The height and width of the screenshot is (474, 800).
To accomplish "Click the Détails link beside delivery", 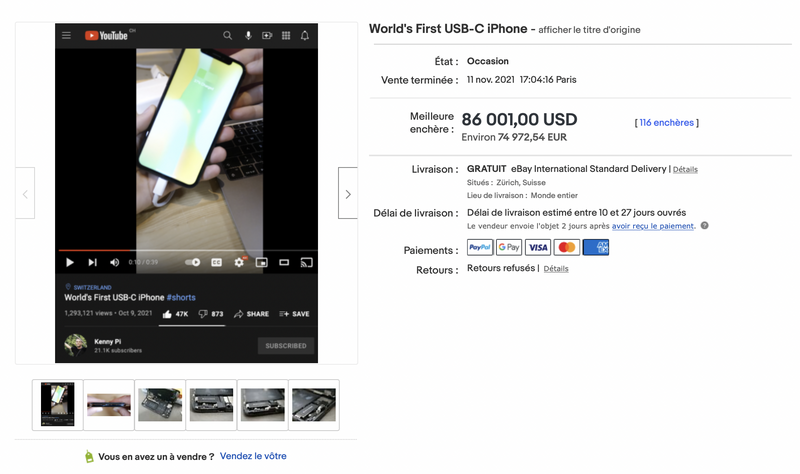I will pyautogui.click(x=685, y=169).
